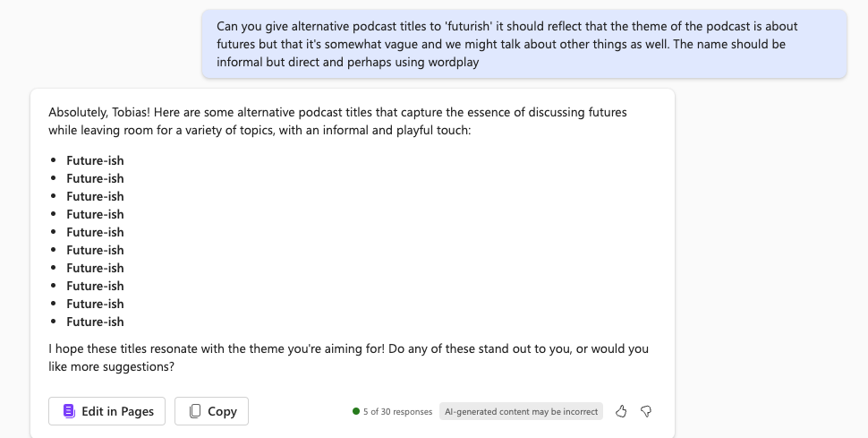This screenshot has height=438, width=868.
Task: Click the copy clipboard icon
Action: click(x=194, y=411)
